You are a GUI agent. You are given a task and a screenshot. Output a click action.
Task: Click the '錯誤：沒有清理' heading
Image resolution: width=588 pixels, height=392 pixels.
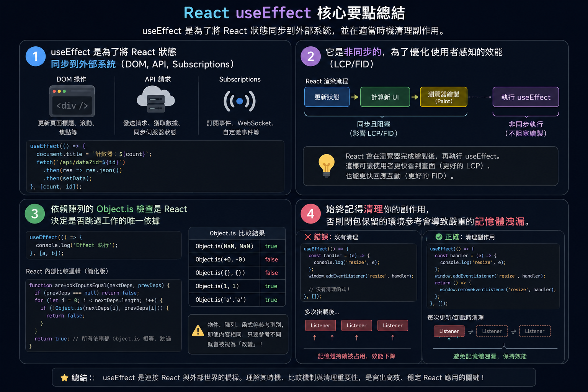336,237
